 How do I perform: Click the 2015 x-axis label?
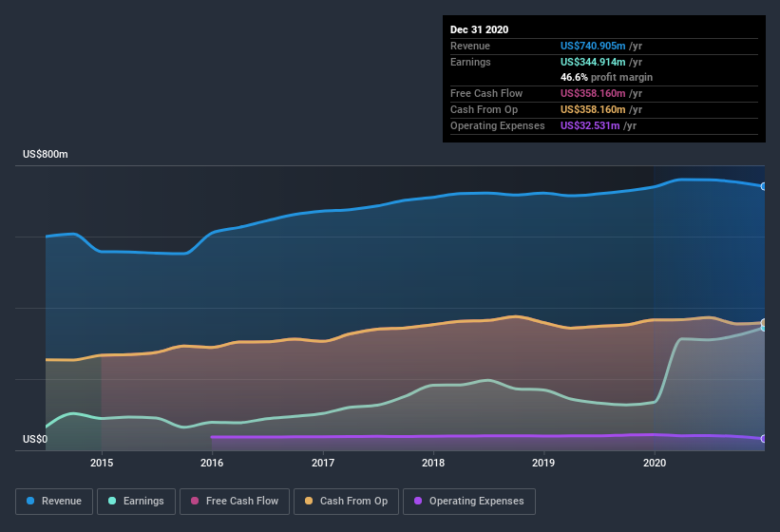102,463
